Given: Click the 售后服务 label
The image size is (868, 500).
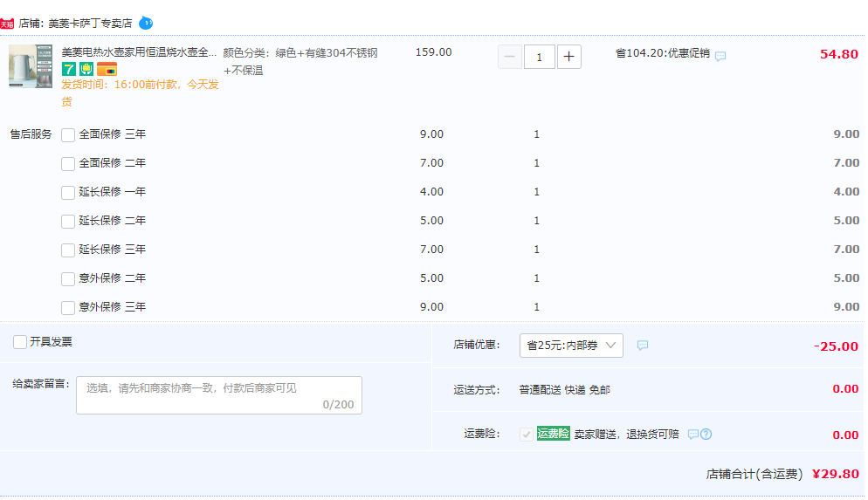Looking at the screenshot, I should (31, 134).
